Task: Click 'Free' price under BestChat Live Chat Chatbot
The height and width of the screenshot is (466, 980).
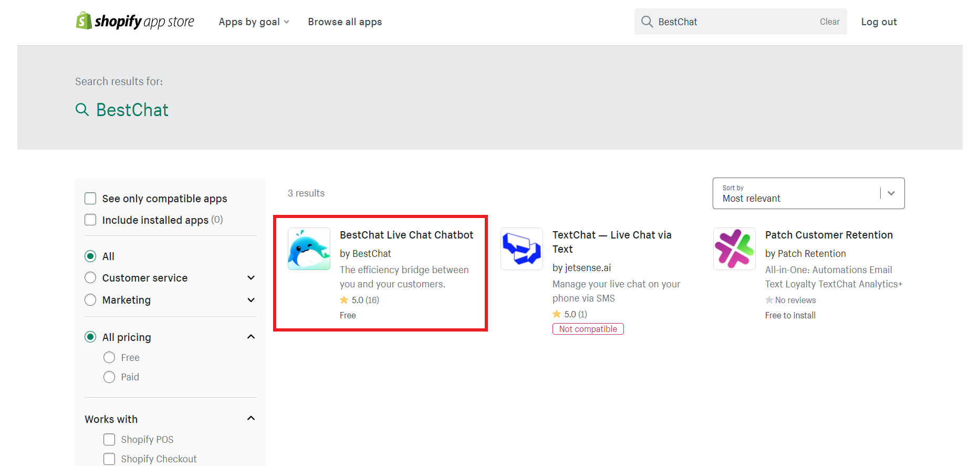Action: pyautogui.click(x=348, y=315)
